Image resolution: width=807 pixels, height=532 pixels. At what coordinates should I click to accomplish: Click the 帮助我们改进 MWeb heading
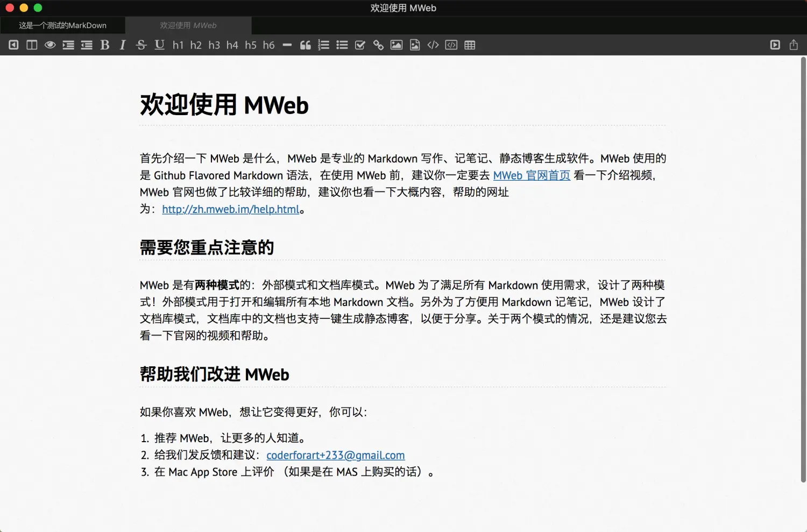[x=215, y=374]
